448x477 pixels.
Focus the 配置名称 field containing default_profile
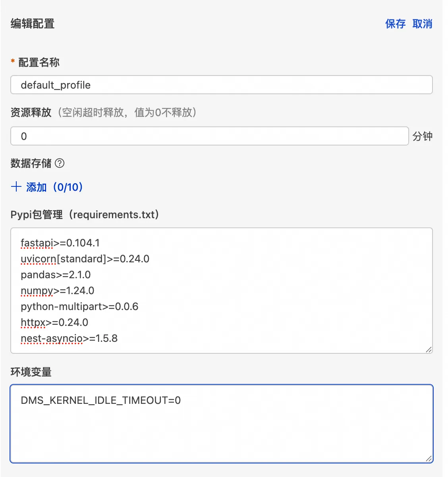pyautogui.click(x=221, y=85)
